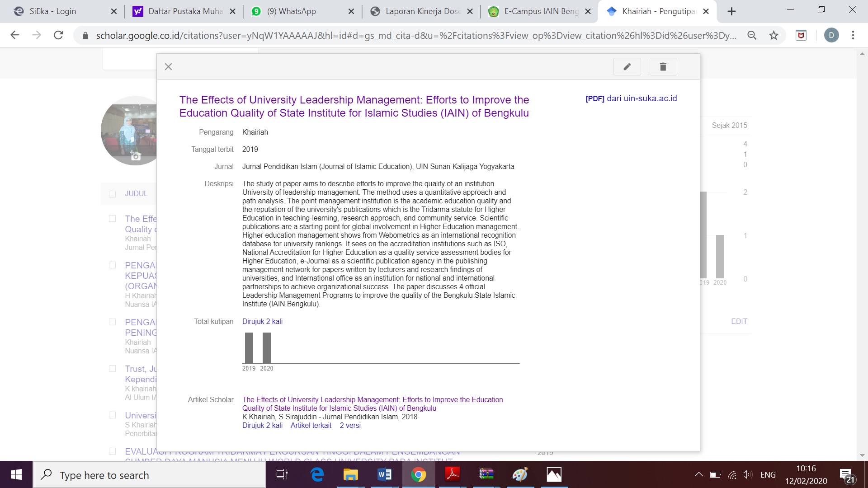Click the Windows search box

pyautogui.click(x=149, y=475)
